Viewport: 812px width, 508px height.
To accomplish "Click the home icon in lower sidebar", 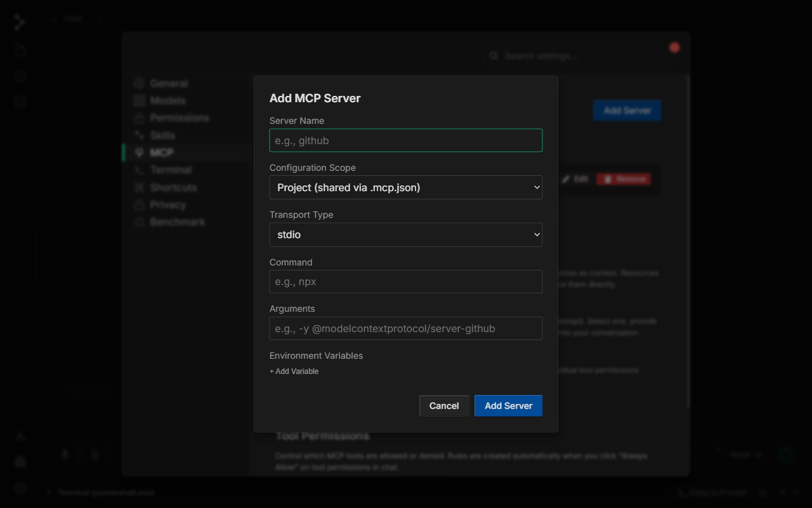I will coord(20,462).
